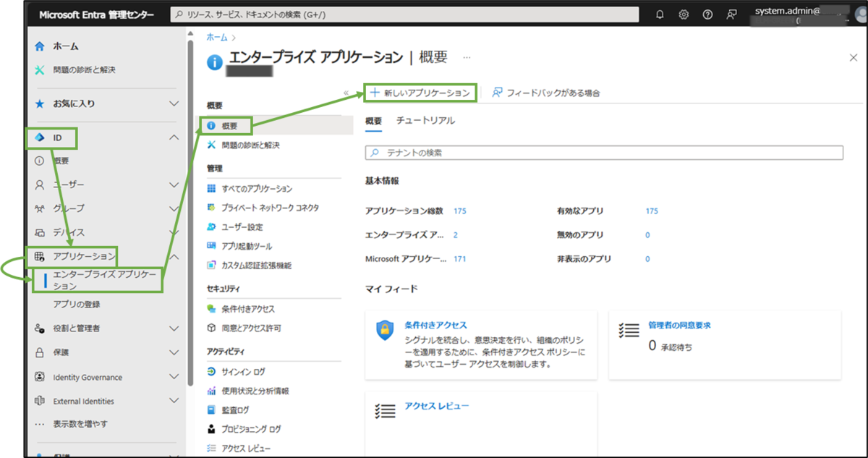Open the settings gear icon
Viewport: 868px width, 458px height.
point(684,14)
